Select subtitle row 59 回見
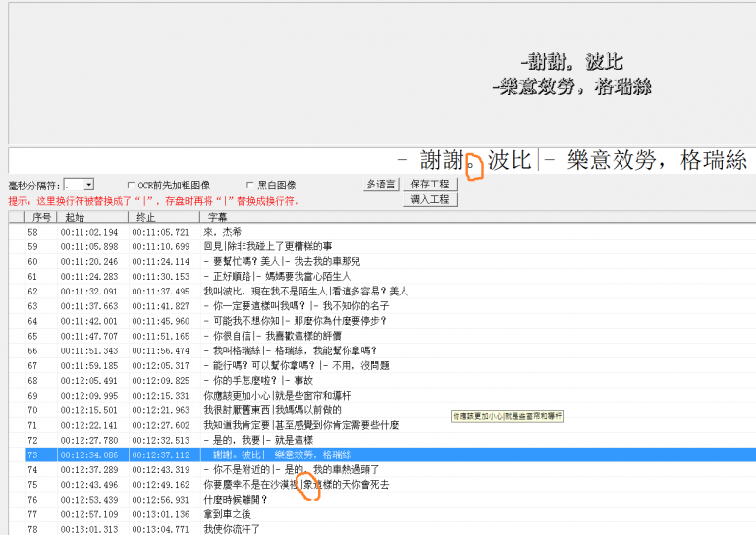This screenshot has width=756, height=535. tap(390, 246)
